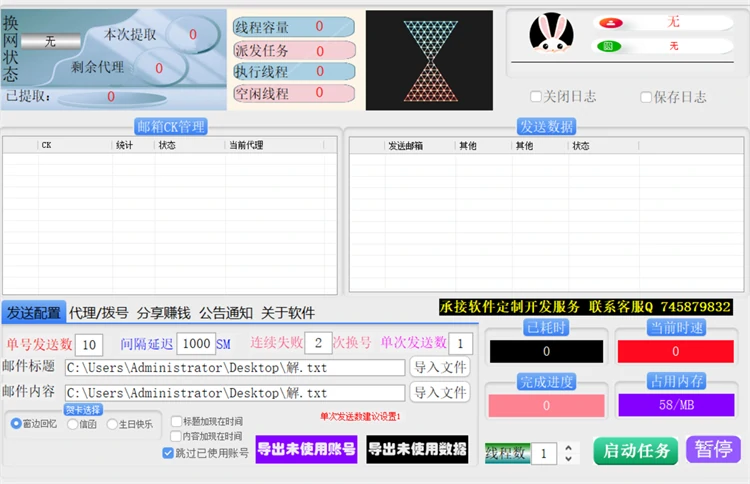Click the 邮箱CK管理 panel label
Viewport: 750px width, 484px height.
click(x=171, y=127)
